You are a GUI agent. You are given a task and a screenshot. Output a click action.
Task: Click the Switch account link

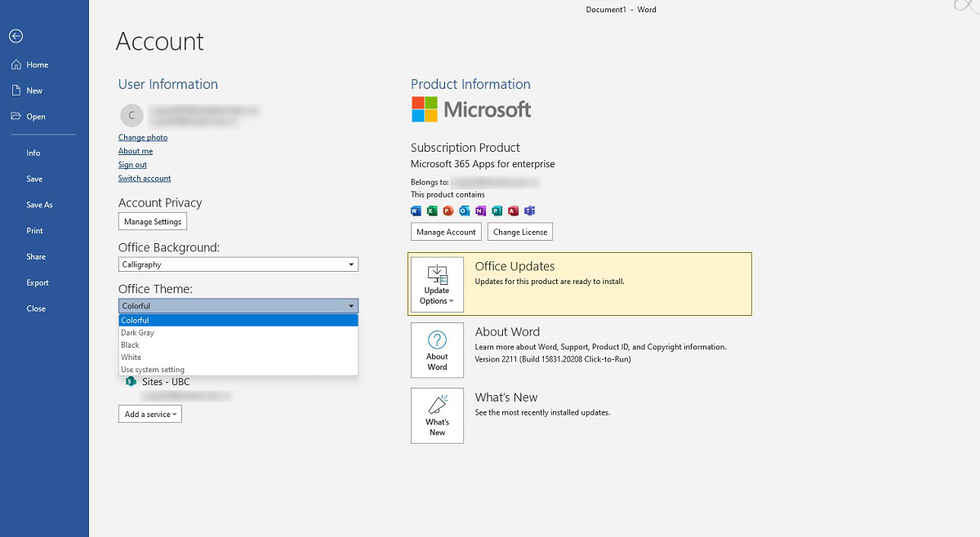(x=145, y=179)
